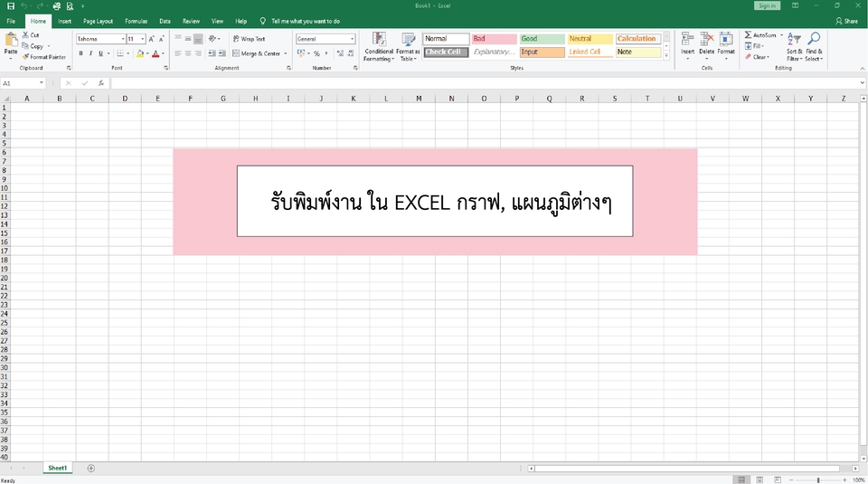Open the Tahoma font name dropdown

122,39
